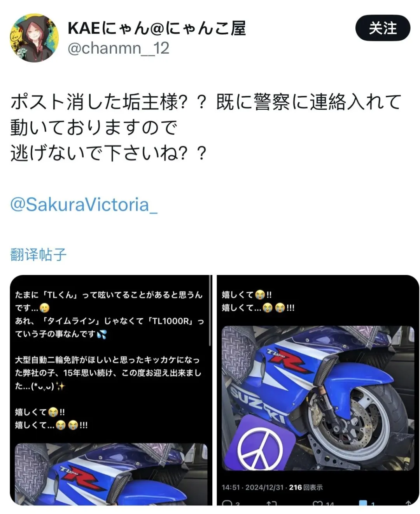Click the 14:51 · 2024/12/31 timestamp
Image resolution: width=420 pixels, height=514 pixels.
(x=252, y=487)
